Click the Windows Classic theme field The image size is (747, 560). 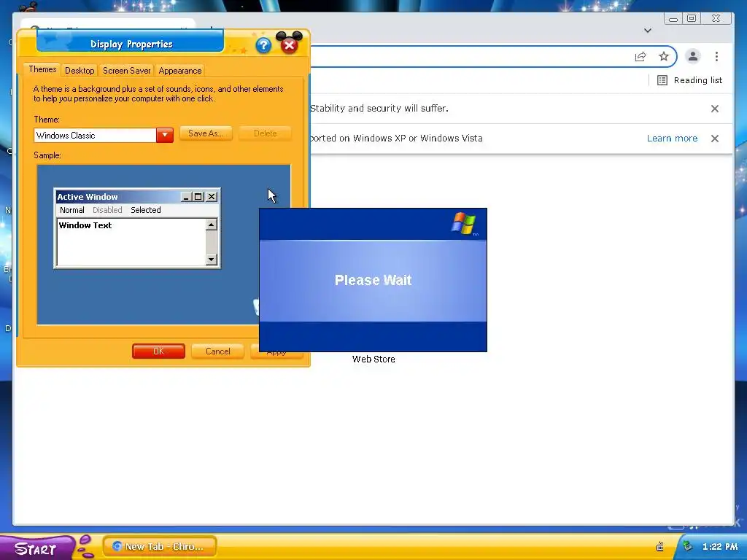click(96, 135)
